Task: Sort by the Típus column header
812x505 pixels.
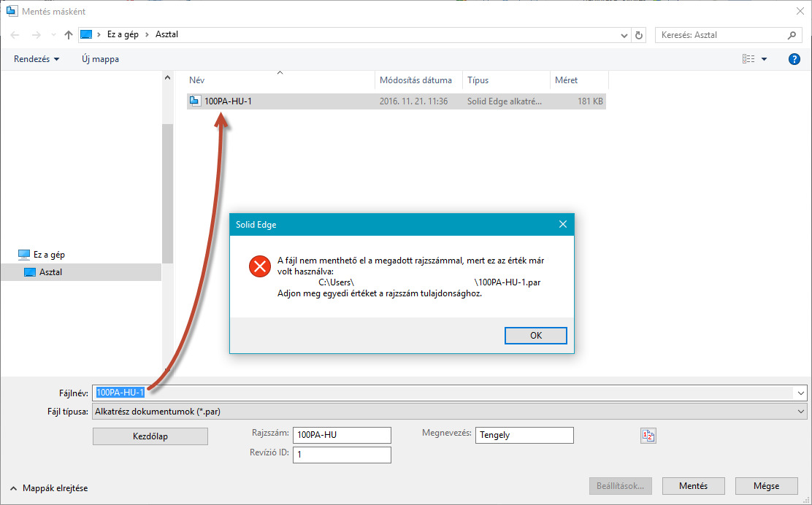Action: (x=506, y=80)
